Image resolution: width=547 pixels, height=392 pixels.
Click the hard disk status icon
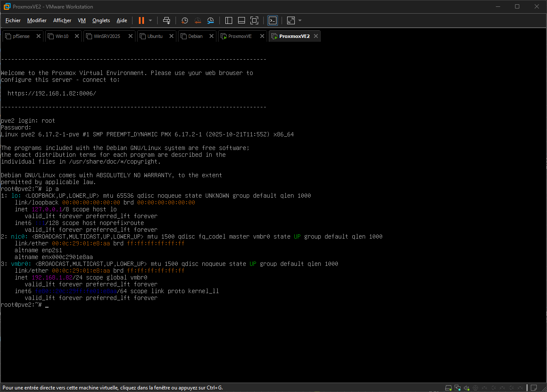tap(448, 388)
